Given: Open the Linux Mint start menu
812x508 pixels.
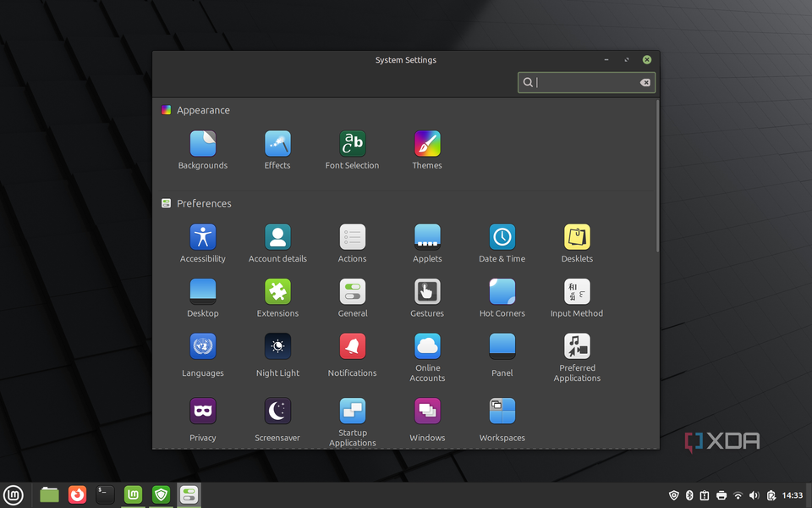Looking at the screenshot, I should tap(13, 495).
